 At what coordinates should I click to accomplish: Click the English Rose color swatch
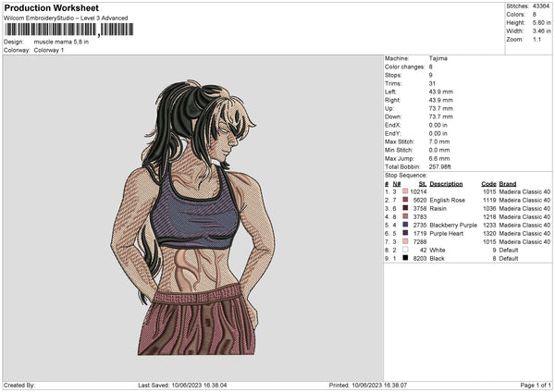(405, 200)
